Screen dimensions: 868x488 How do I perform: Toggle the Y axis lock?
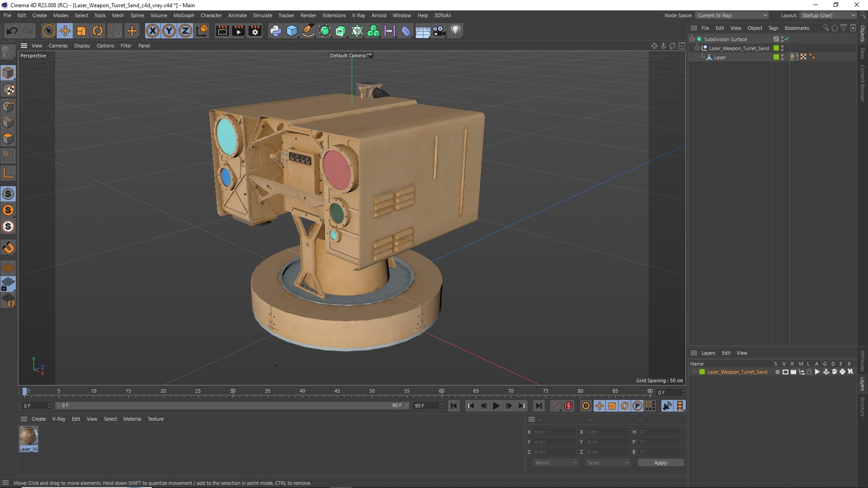[x=169, y=31]
